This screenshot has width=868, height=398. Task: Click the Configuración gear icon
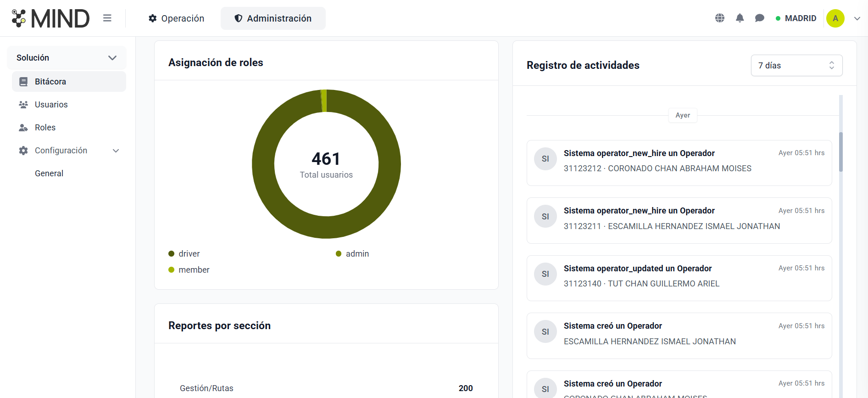[x=23, y=150]
